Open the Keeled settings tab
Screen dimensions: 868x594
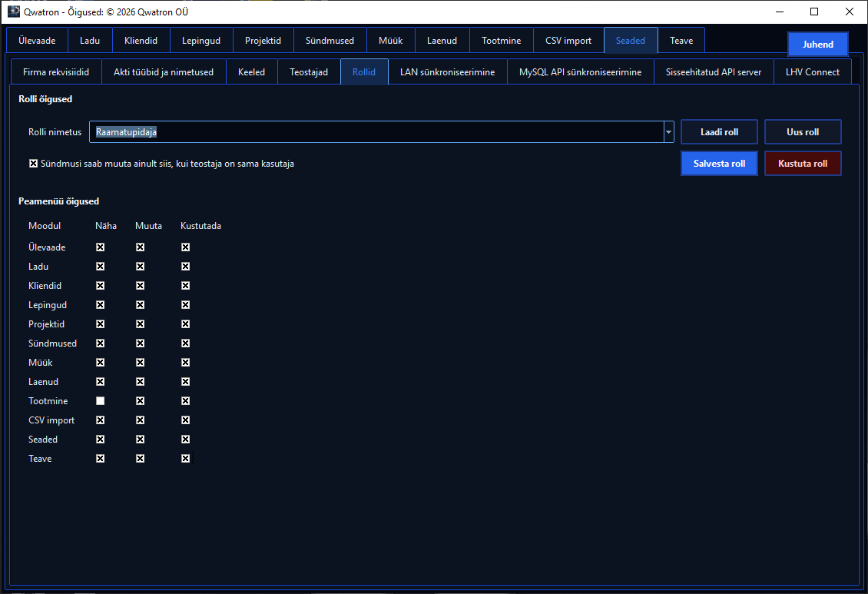[x=251, y=72]
